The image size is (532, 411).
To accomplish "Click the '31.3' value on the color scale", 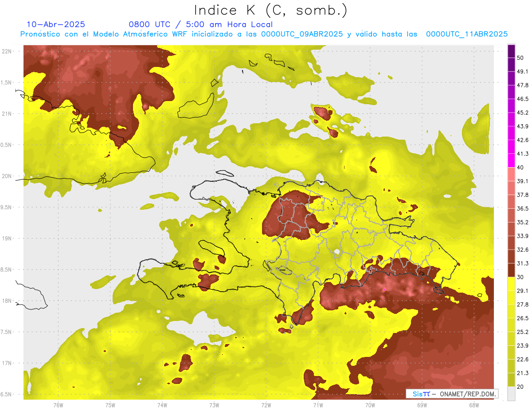I will (x=523, y=263).
